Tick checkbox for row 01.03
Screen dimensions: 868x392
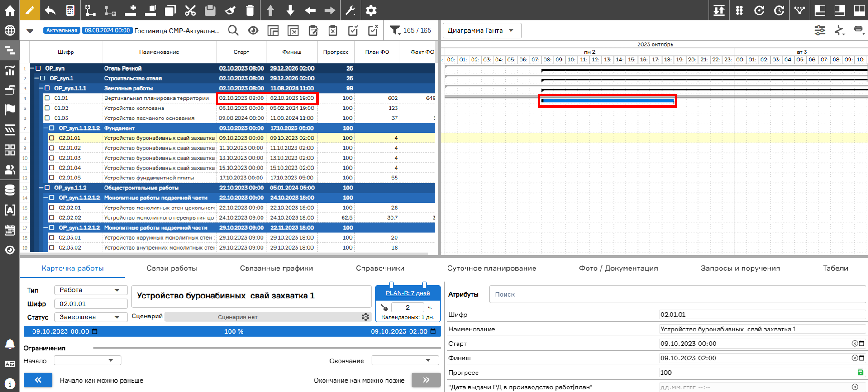pyautogui.click(x=47, y=118)
